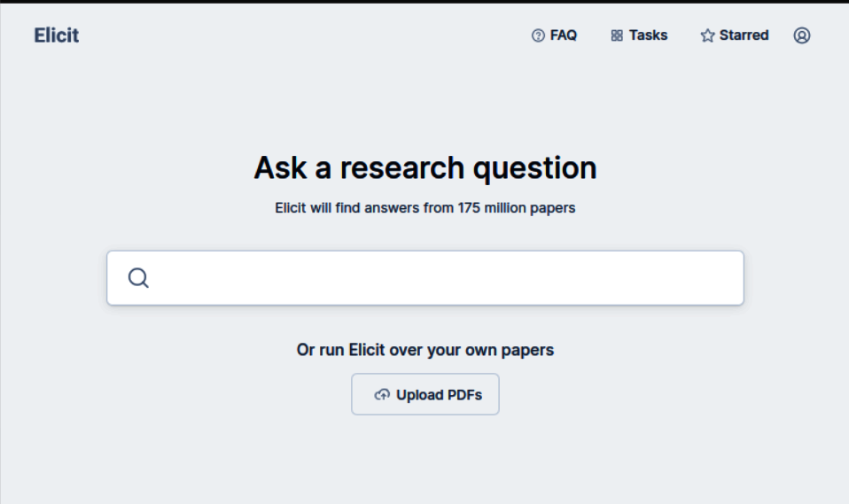Click the Elicit logo to go home
849x504 pixels.
pos(57,35)
